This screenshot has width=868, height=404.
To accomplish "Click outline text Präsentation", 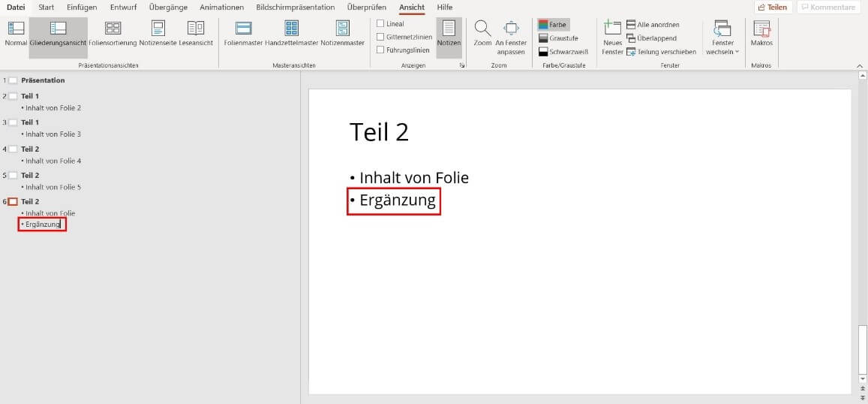I will [x=44, y=80].
